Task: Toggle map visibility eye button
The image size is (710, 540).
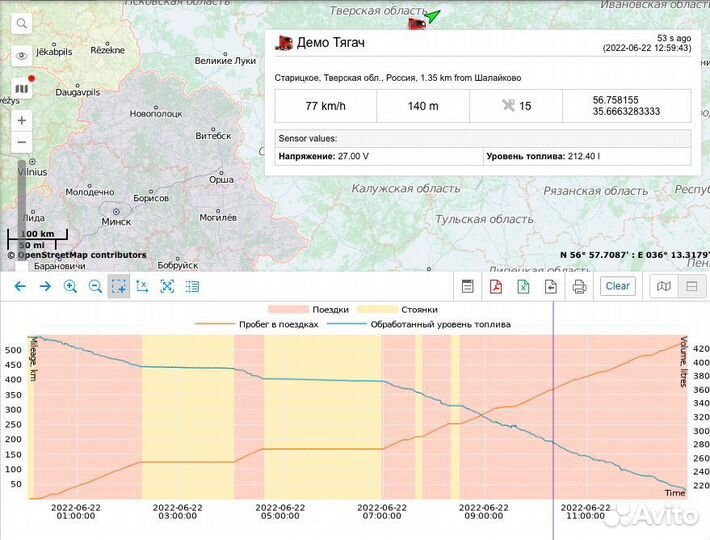Action: click(x=22, y=56)
